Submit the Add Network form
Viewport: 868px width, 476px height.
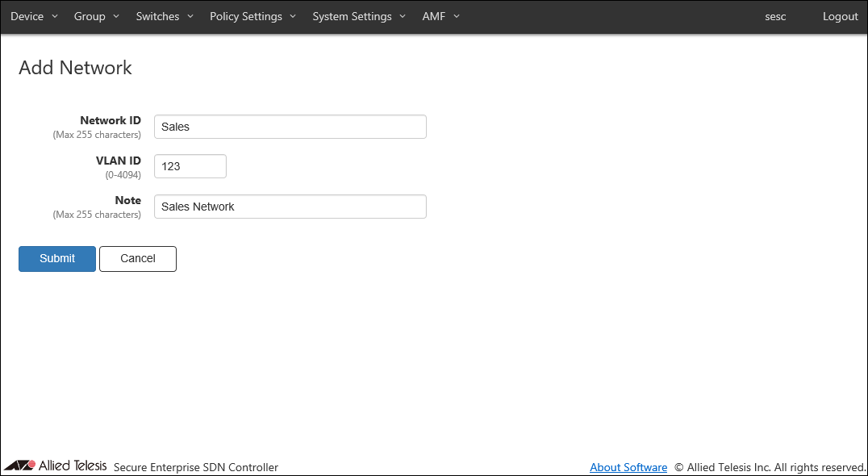pyautogui.click(x=57, y=259)
